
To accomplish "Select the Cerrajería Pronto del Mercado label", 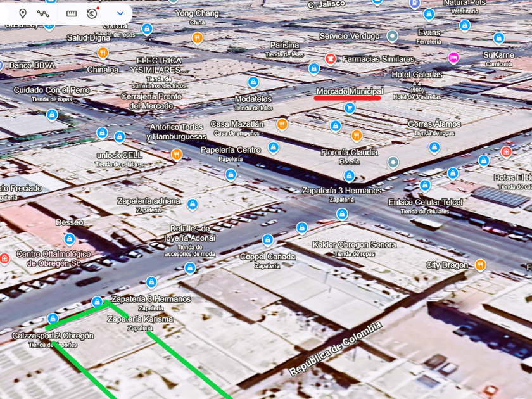I will point(151,101).
